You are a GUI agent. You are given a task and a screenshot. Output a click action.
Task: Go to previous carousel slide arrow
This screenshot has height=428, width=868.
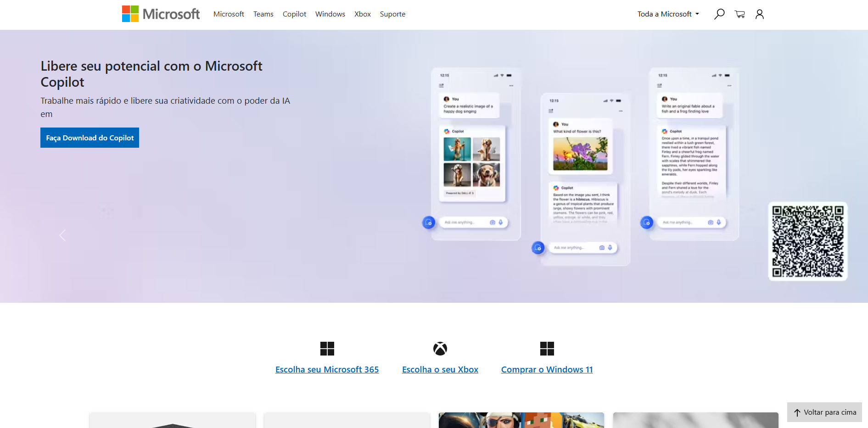(63, 235)
